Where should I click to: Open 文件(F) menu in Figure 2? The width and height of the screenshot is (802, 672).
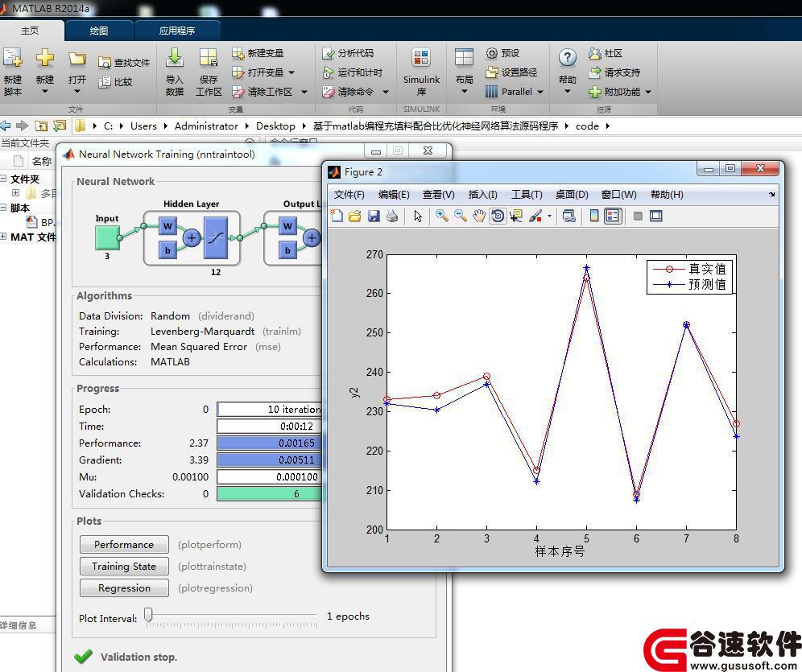click(x=349, y=195)
